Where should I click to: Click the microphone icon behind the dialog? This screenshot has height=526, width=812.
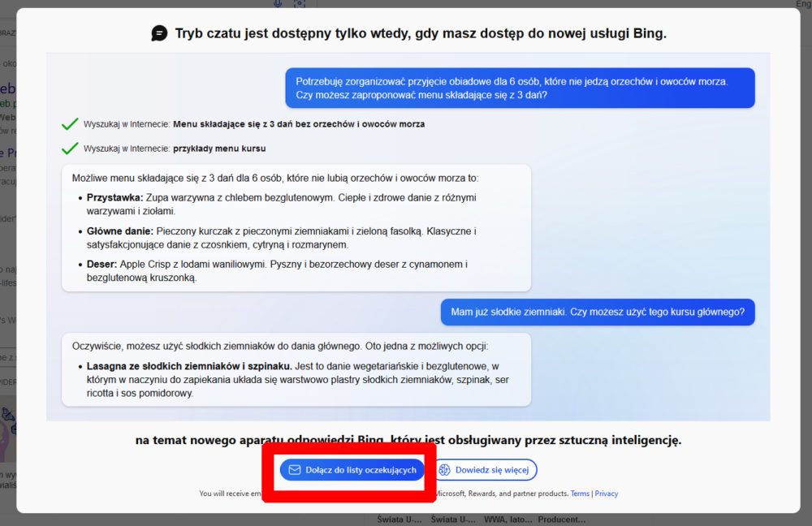pos(278,3)
